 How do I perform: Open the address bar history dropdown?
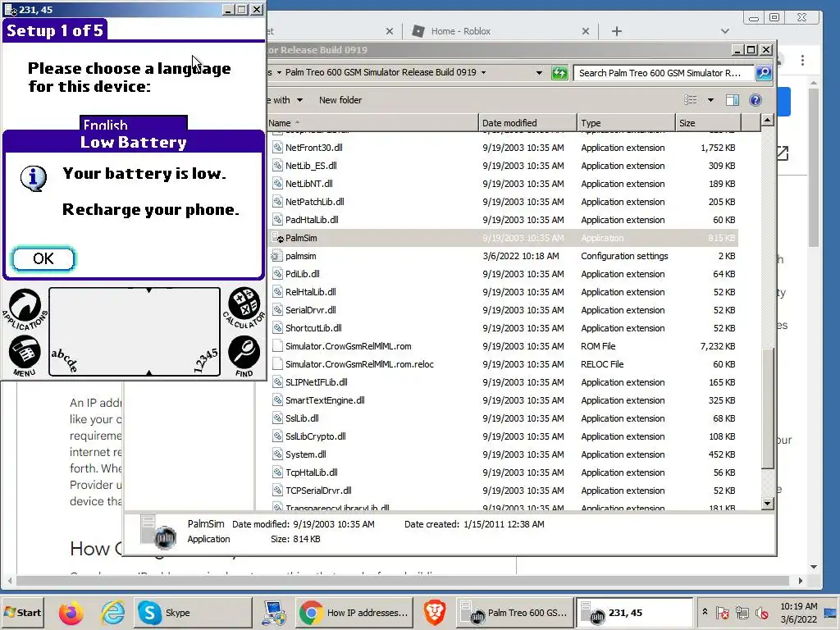[539, 72]
